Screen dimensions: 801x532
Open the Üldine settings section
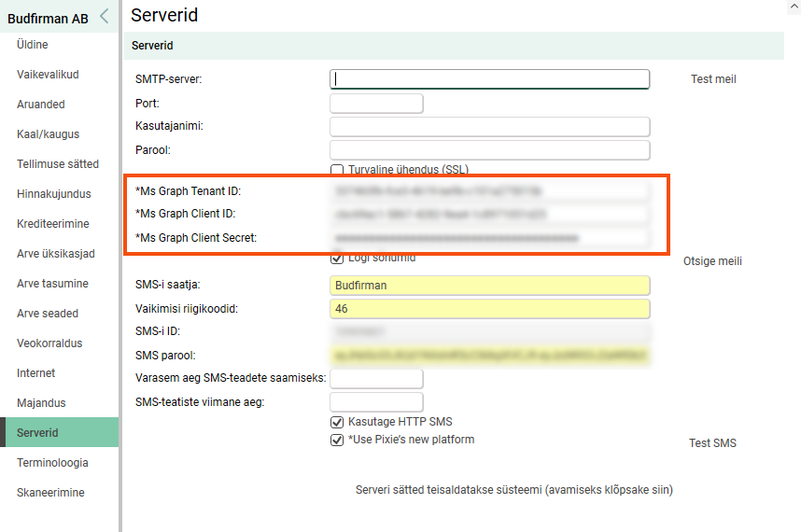[33, 45]
